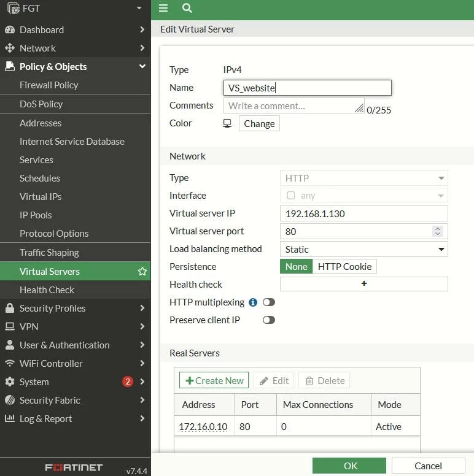The image size is (474, 476).
Task: Click the FGT device icon
Action: [13, 8]
